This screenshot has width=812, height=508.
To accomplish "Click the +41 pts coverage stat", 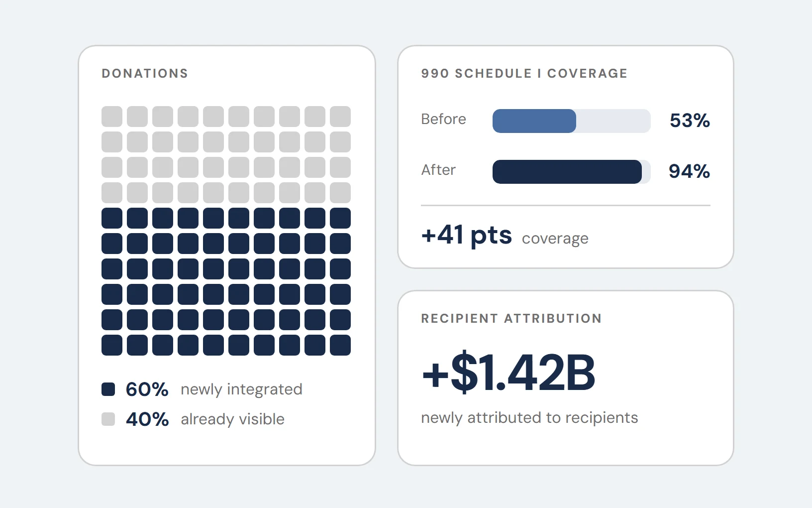I will pyautogui.click(x=505, y=235).
